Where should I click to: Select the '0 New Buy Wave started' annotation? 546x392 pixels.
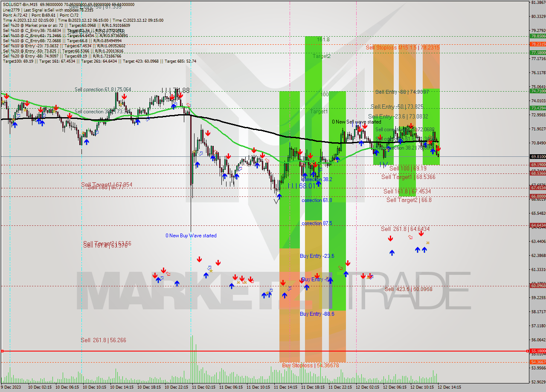click(191, 236)
